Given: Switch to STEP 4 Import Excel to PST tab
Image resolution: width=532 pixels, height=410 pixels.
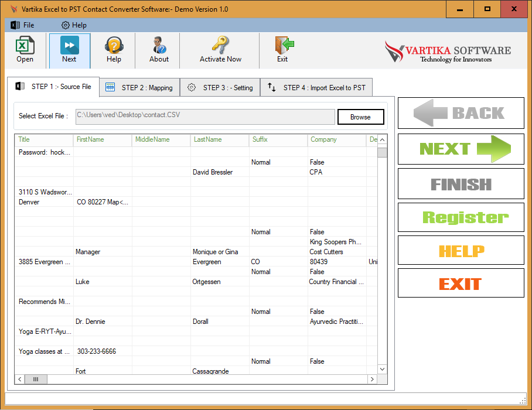Looking at the screenshot, I should (316, 88).
